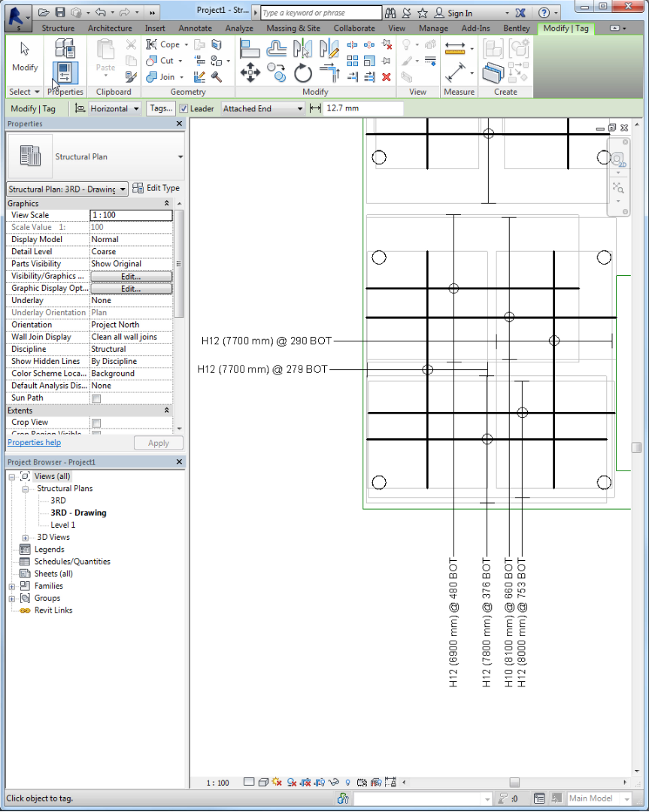Toggle the Leader checkbox
The height and width of the screenshot is (812, 649).
coord(183,108)
